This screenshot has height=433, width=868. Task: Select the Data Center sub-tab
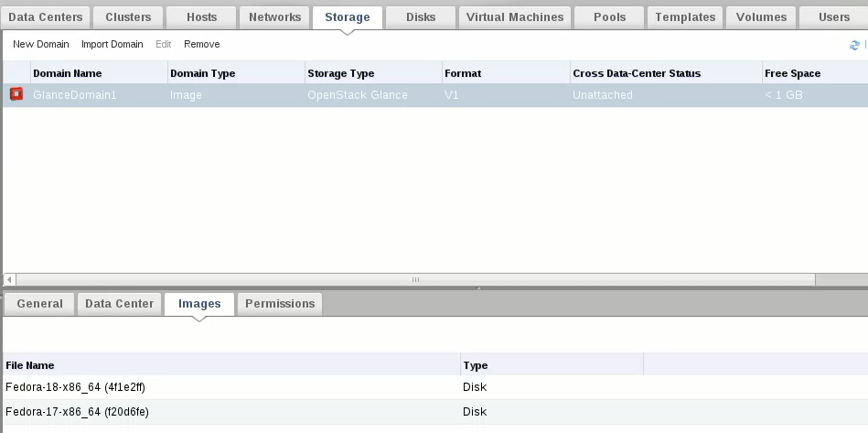click(119, 304)
